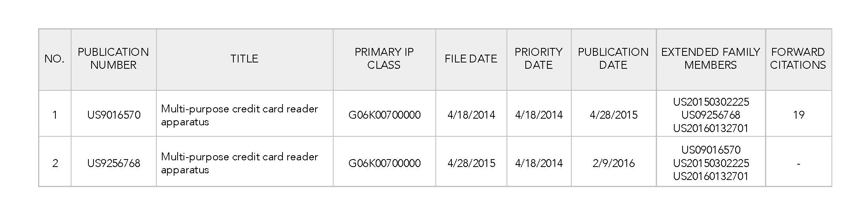Click the FORWARD CITATIONS column header
868x211 pixels.
point(798,59)
